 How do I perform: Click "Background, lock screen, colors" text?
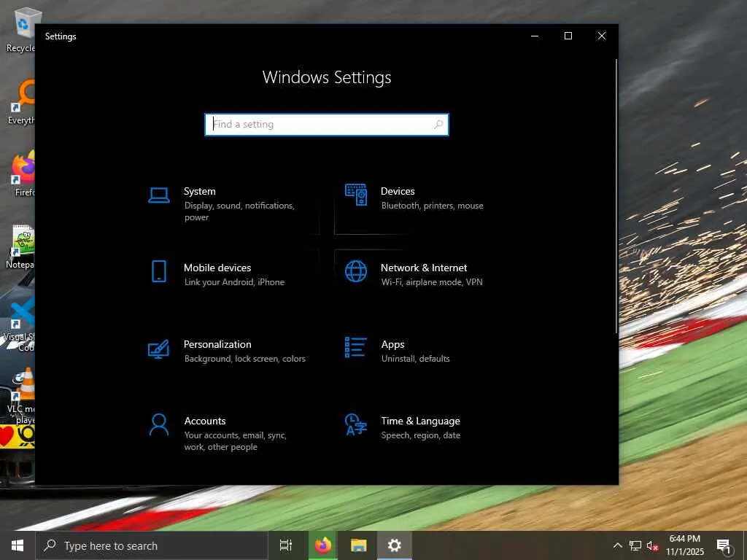tap(245, 359)
